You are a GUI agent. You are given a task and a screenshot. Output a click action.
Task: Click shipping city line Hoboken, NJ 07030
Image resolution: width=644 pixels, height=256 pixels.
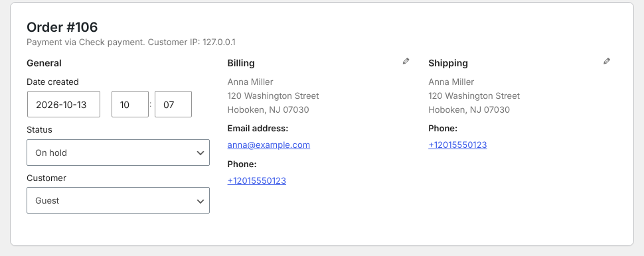tap(469, 110)
